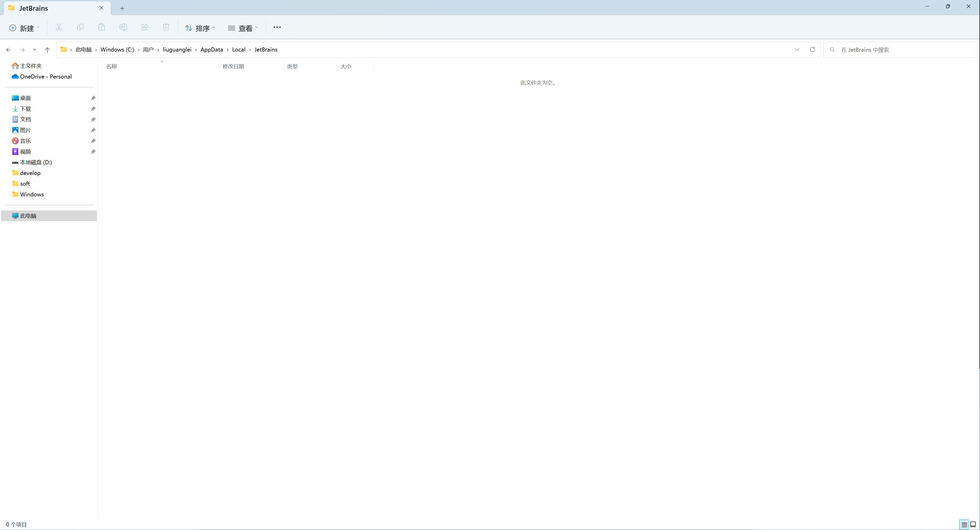The image size is (980, 530).
Task: Click the search magnifier icon
Action: pos(832,50)
